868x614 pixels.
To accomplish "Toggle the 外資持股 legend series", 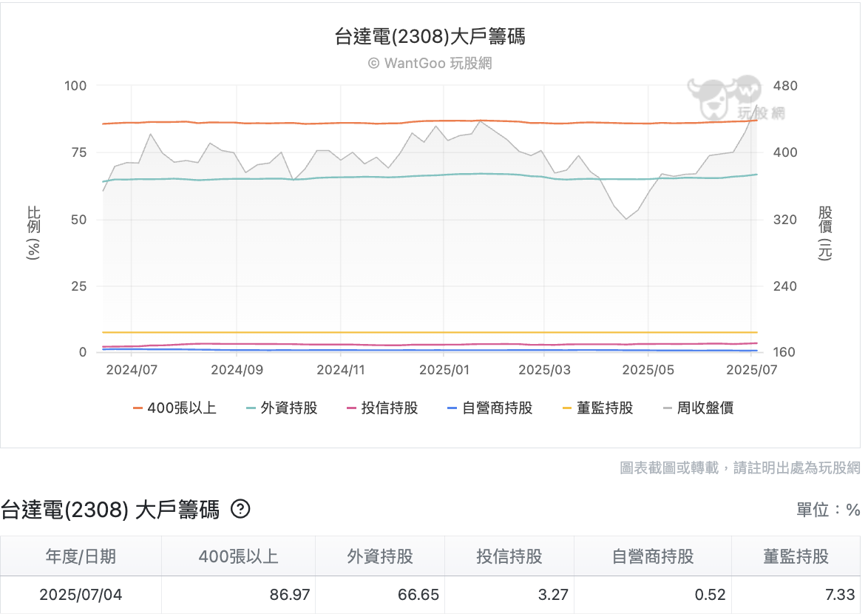I will 282,408.
